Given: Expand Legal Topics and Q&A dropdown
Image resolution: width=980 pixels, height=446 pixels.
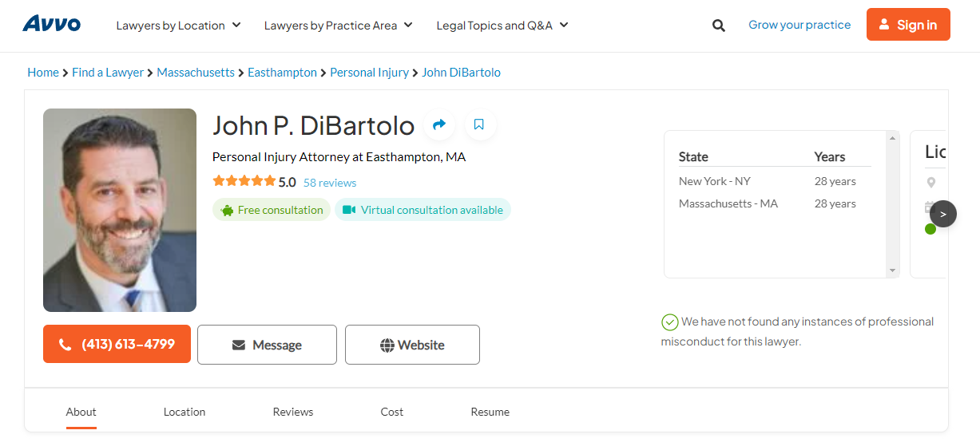Looking at the screenshot, I should click(x=502, y=26).
